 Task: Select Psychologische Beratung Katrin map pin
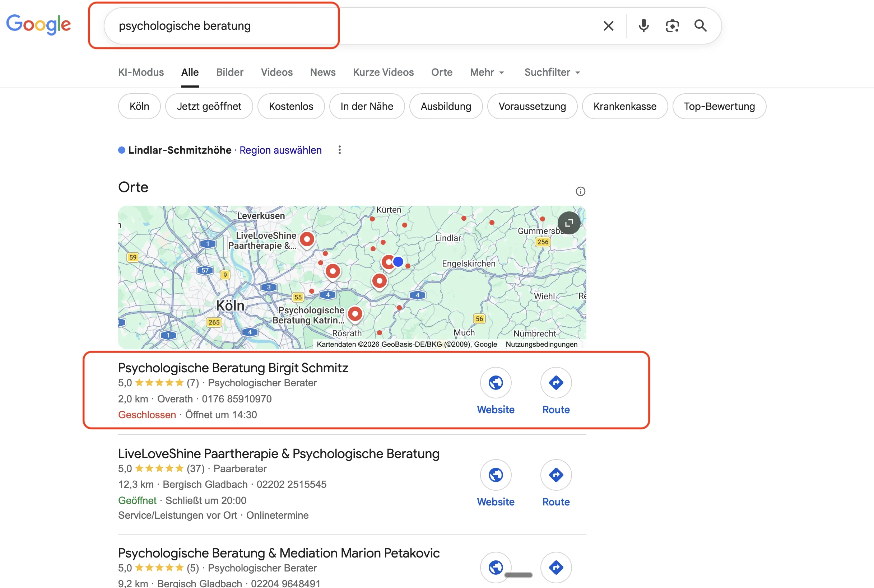coord(354,314)
